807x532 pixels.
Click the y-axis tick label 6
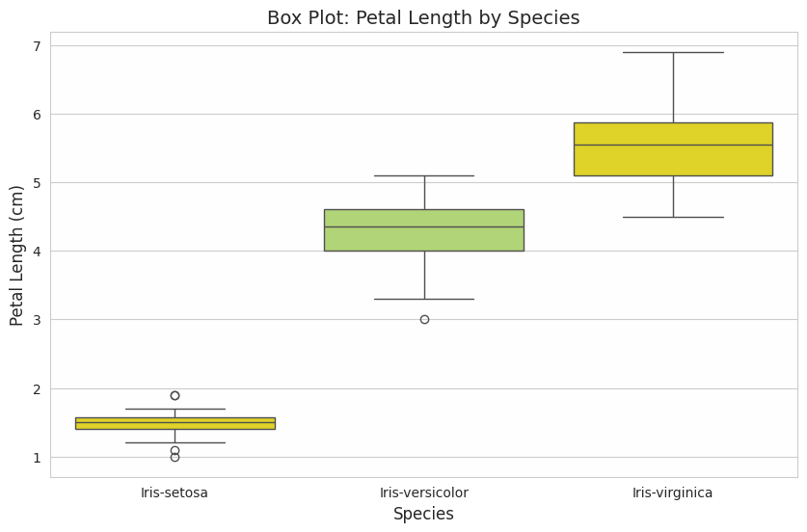click(x=37, y=115)
